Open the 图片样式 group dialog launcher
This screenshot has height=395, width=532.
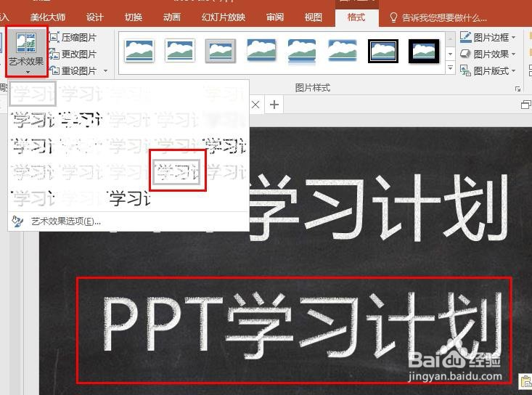point(517,89)
